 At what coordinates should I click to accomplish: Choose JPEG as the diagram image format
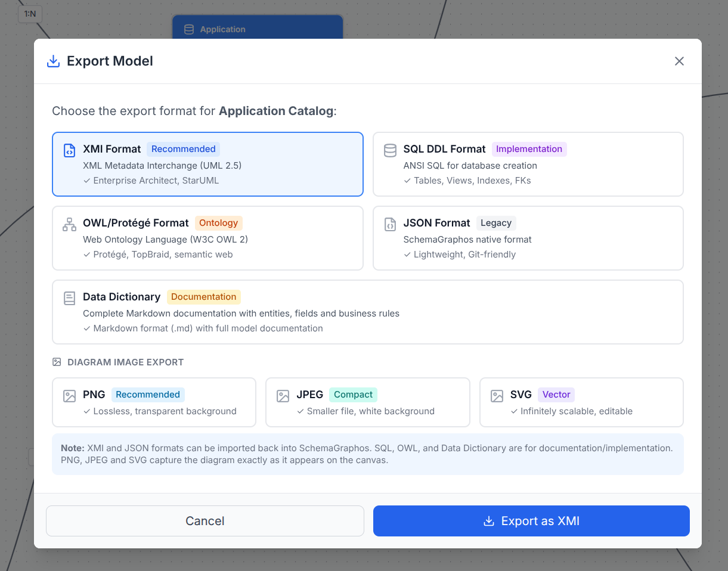click(367, 402)
